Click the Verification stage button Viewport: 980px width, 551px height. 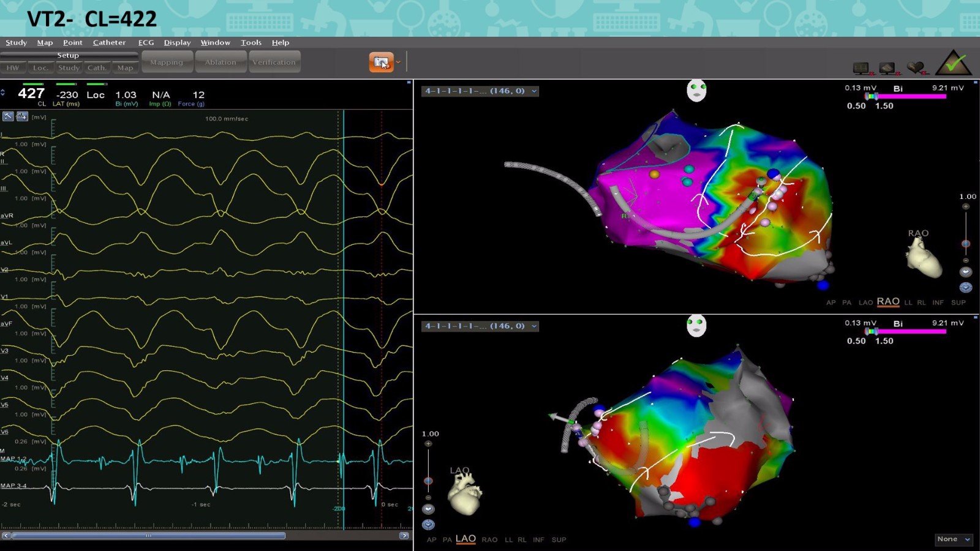point(274,62)
